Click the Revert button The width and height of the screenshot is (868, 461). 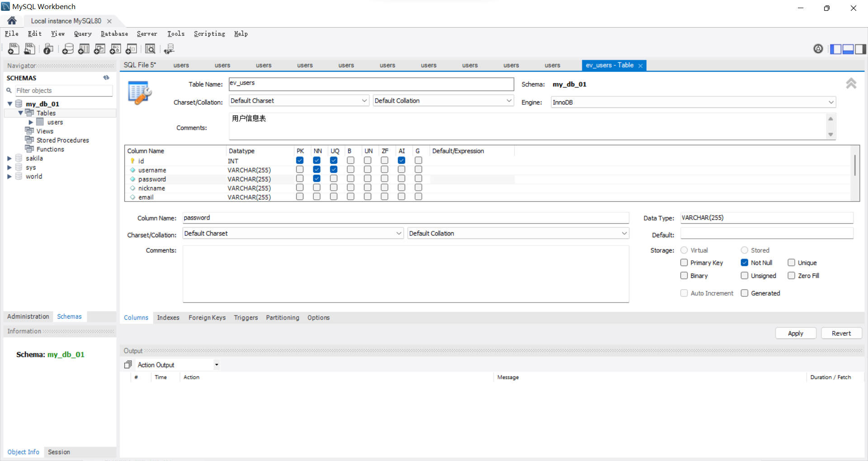point(841,334)
